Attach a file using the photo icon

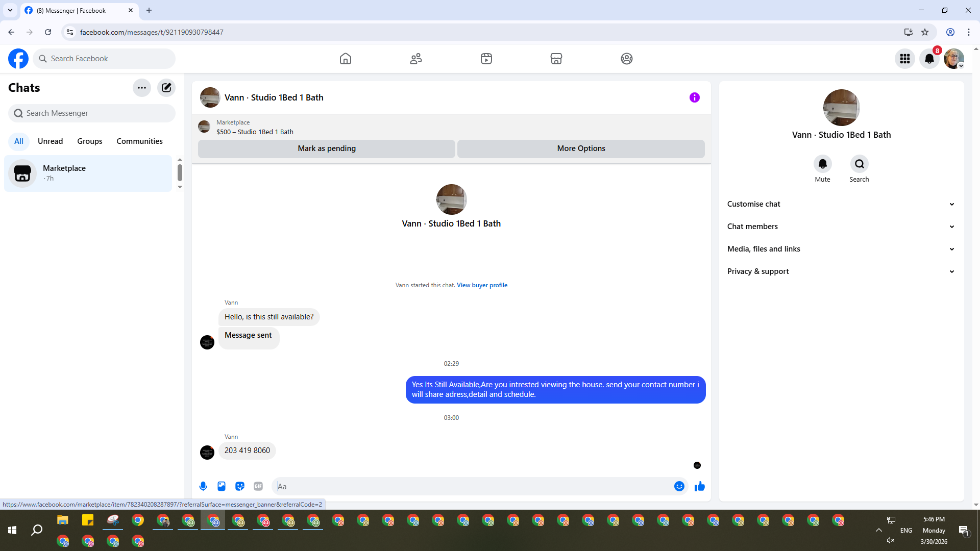pos(222,486)
